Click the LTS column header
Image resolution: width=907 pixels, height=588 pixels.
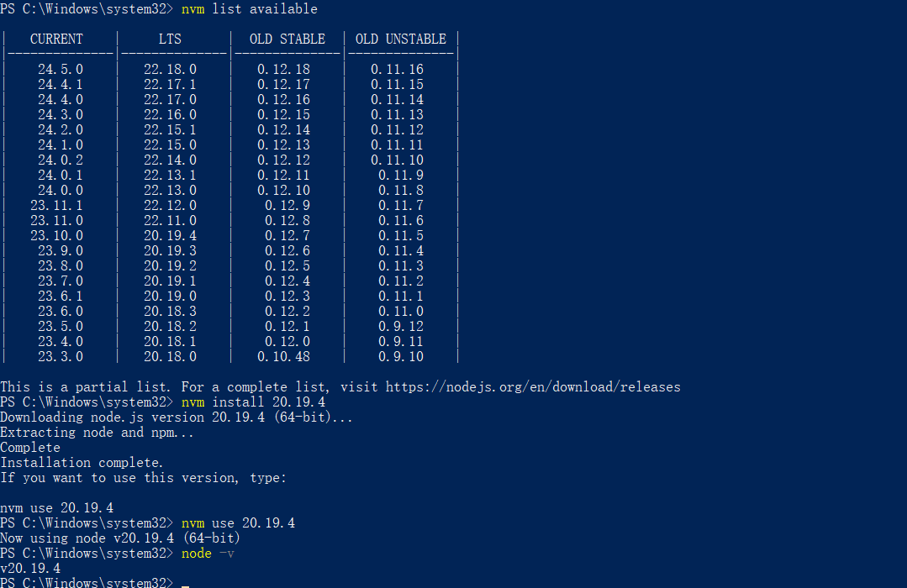point(170,39)
